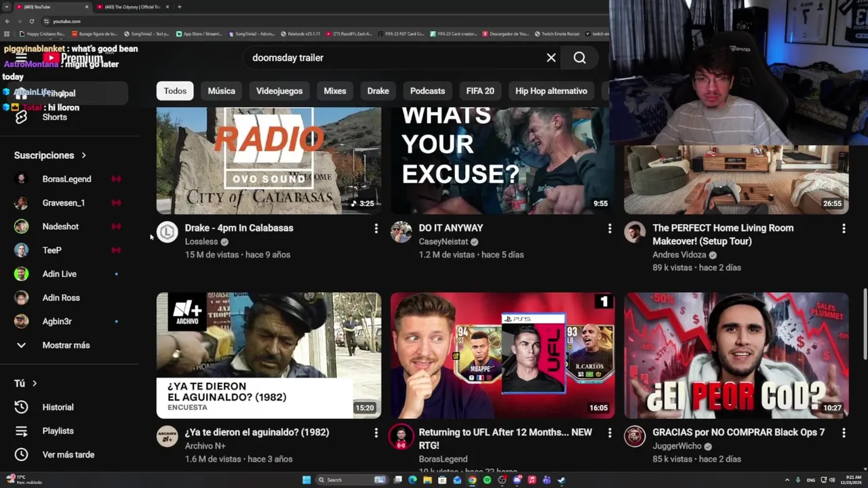Click the Lossless channel avatar
Viewport: 868px width, 488px height.
pos(167,232)
